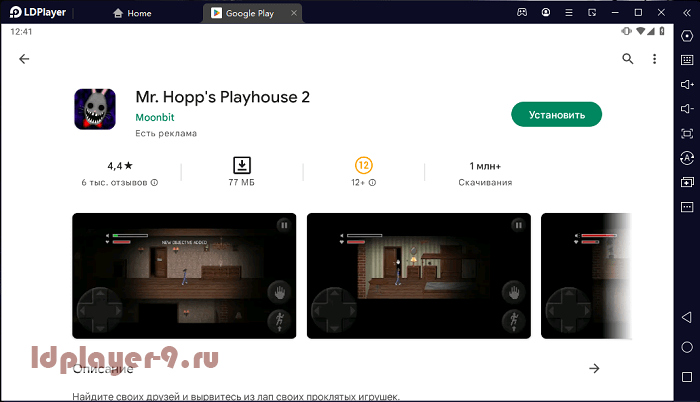This screenshot has height=402, width=700.
Task: Click the Есть реклама label
Action: [166, 133]
